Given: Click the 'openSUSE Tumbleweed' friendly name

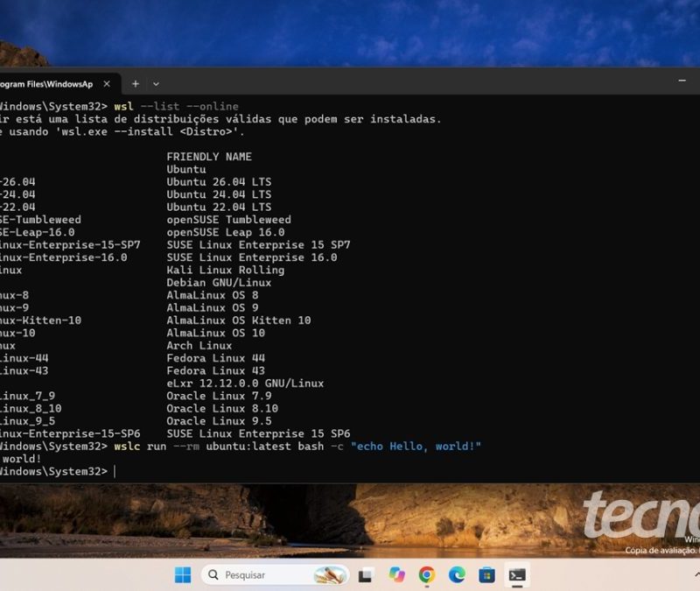Looking at the screenshot, I should click(228, 220).
